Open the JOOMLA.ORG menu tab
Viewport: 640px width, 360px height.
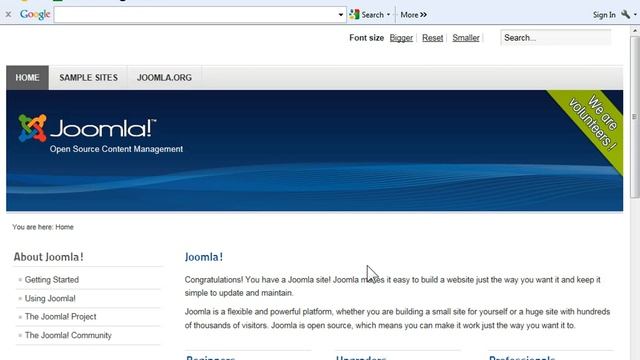pyautogui.click(x=164, y=78)
